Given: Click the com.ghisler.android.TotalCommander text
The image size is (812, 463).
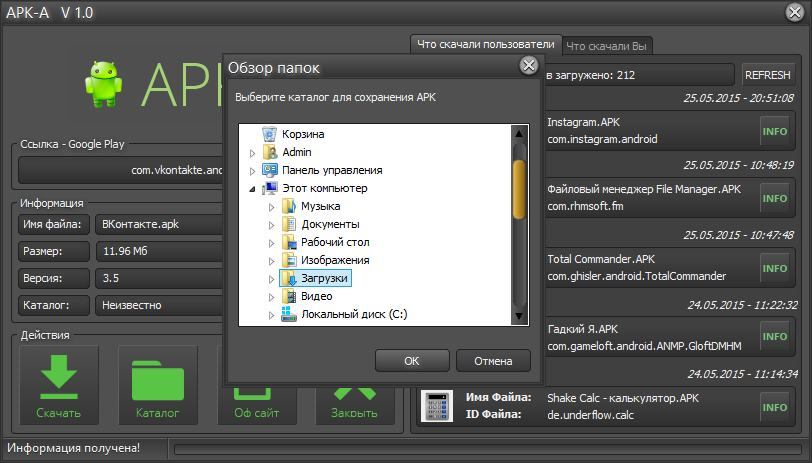Looking at the screenshot, I should click(636, 277).
